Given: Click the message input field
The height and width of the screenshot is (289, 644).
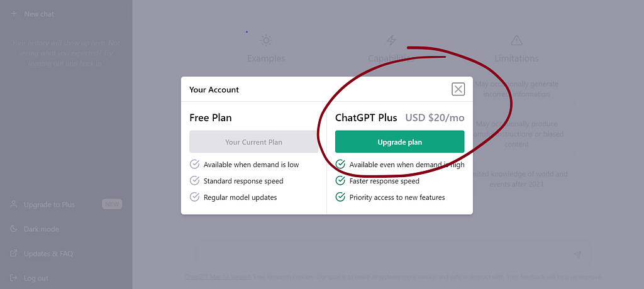Looking at the screenshot, I should pos(384,254).
